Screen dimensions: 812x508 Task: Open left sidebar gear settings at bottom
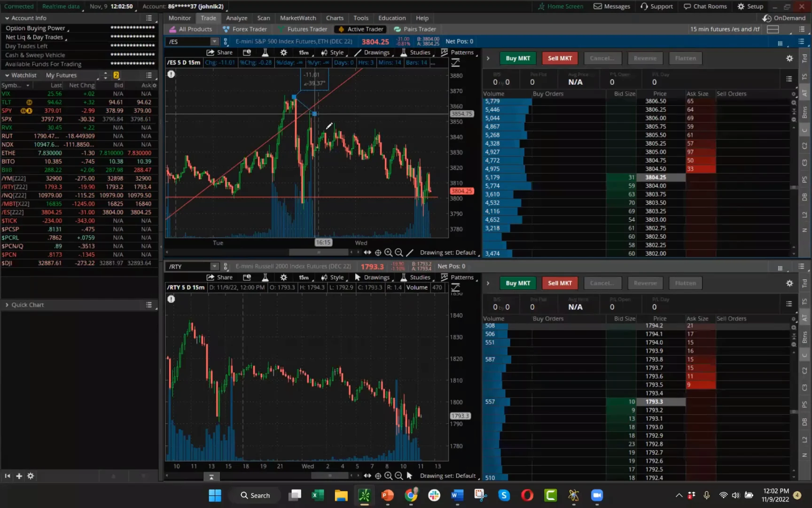[31, 476]
